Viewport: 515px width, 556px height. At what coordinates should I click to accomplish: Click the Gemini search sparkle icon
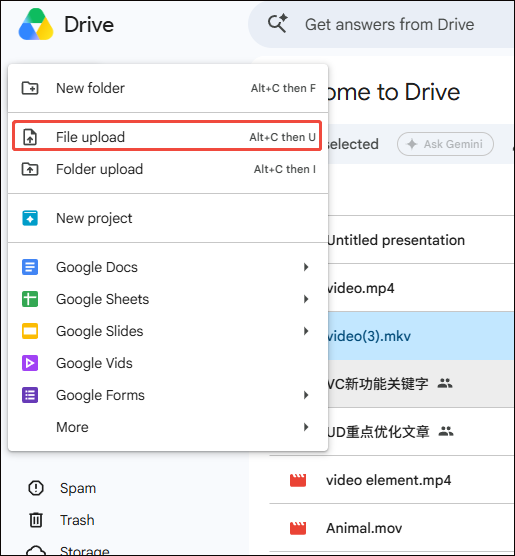pyautogui.click(x=278, y=23)
